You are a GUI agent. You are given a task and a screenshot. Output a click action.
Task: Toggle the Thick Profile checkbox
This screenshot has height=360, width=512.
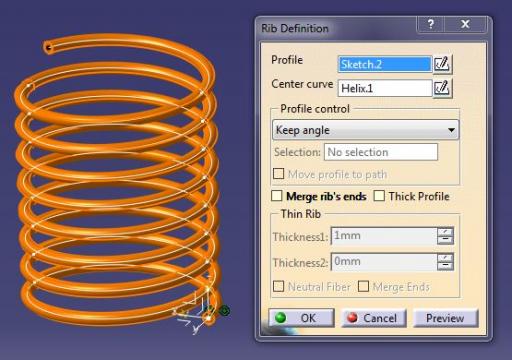(379, 196)
